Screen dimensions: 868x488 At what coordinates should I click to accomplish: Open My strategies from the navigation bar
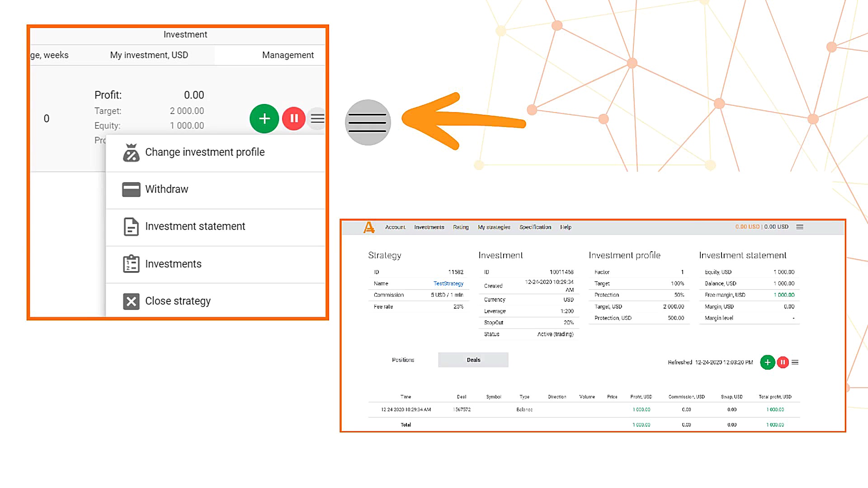[x=494, y=227]
